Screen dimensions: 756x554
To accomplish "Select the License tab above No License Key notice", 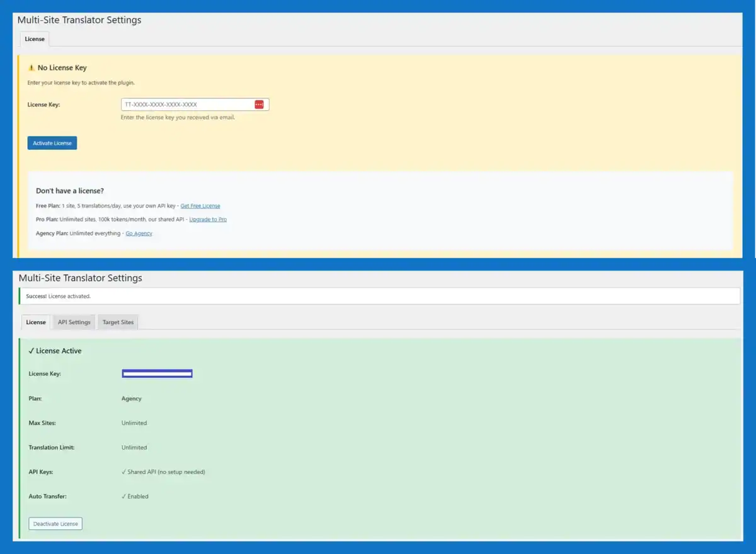I will click(35, 39).
